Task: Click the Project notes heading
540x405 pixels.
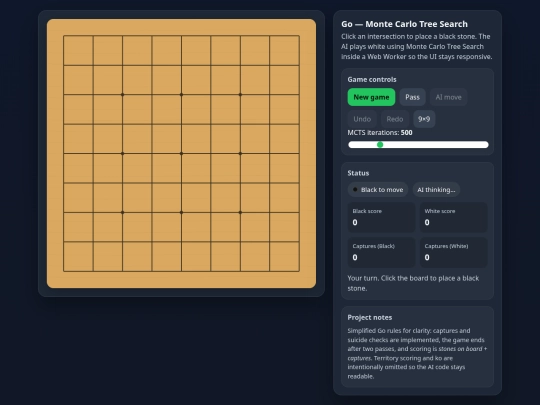Action: coord(370,318)
